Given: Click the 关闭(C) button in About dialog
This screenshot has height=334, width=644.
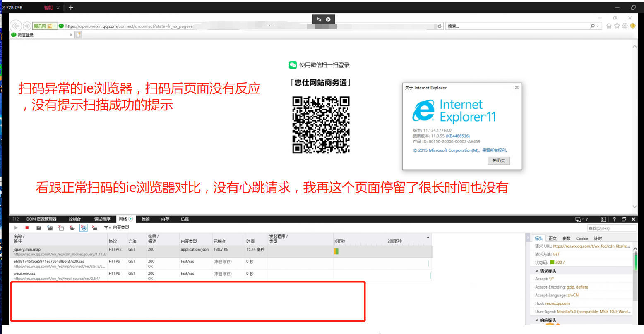Looking at the screenshot, I should tap(499, 160).
